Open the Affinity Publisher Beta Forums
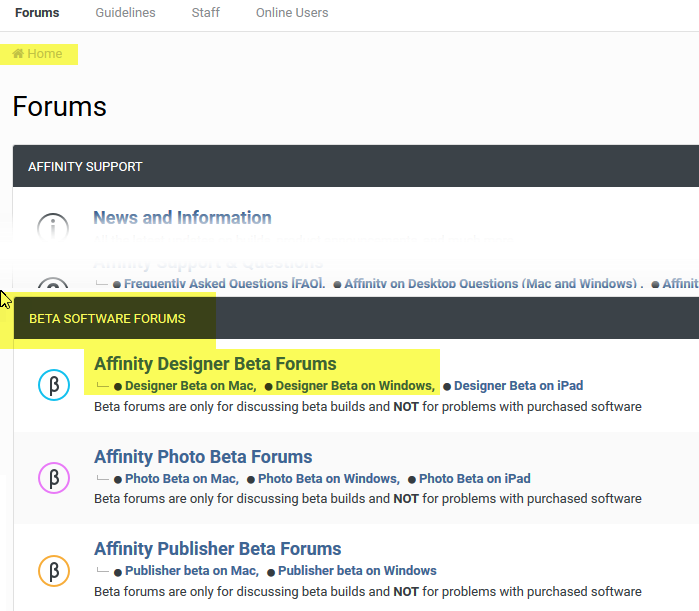The height and width of the screenshot is (611, 699). [218, 549]
